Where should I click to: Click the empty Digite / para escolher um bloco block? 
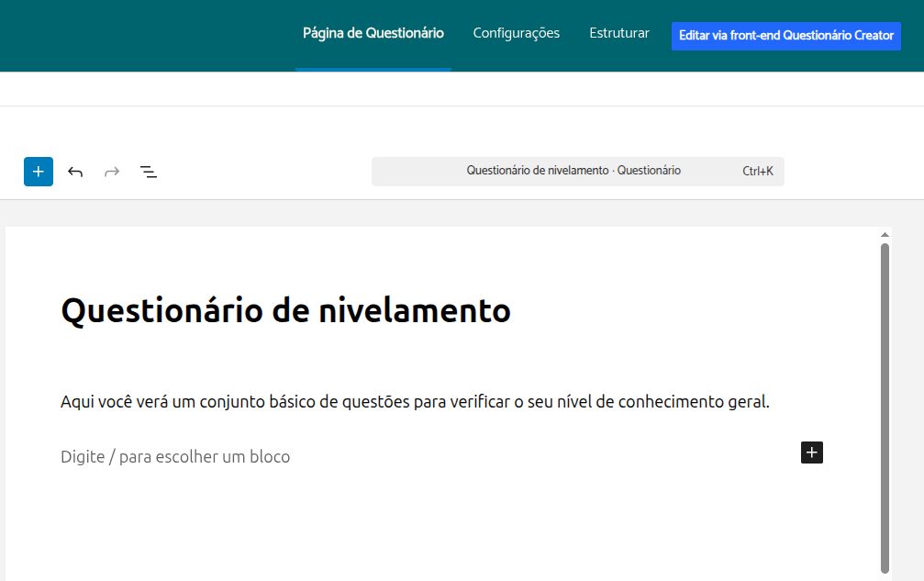click(x=174, y=456)
